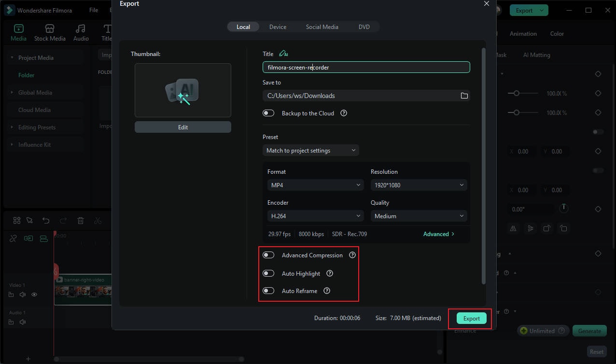Select the banner-right-video clip on timeline

(x=83, y=290)
